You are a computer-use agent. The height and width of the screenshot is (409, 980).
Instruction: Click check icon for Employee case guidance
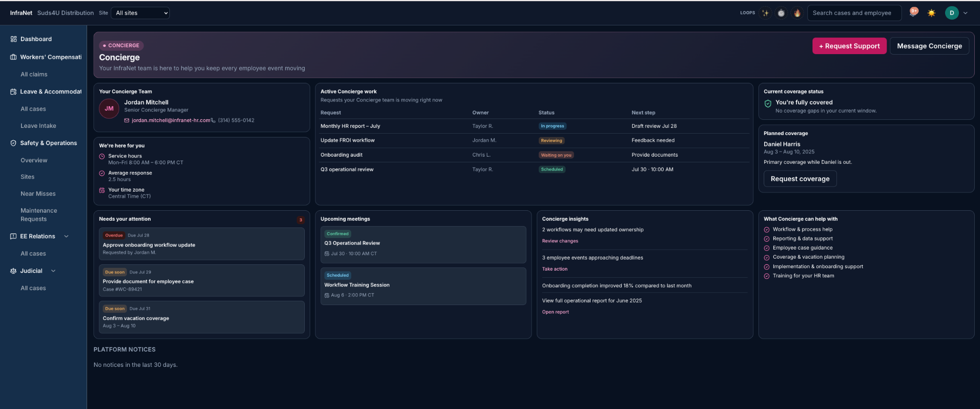[767, 248]
